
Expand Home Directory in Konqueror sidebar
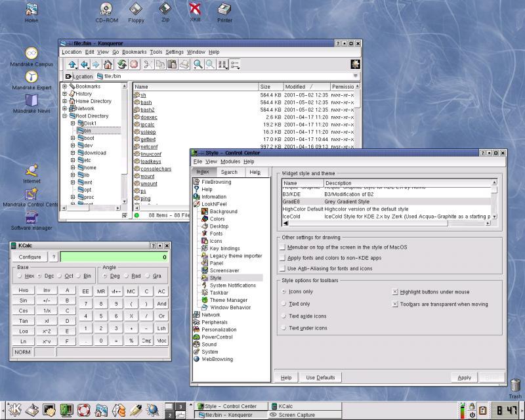[64, 101]
